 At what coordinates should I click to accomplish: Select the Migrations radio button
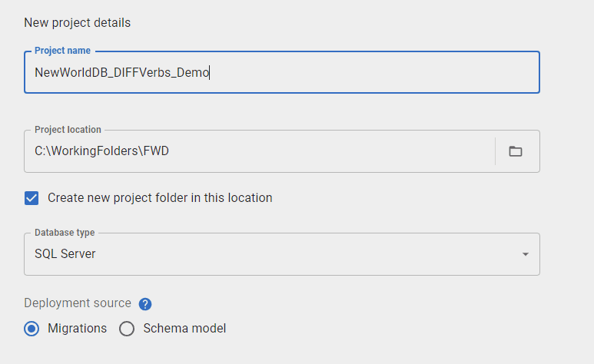[32, 329]
